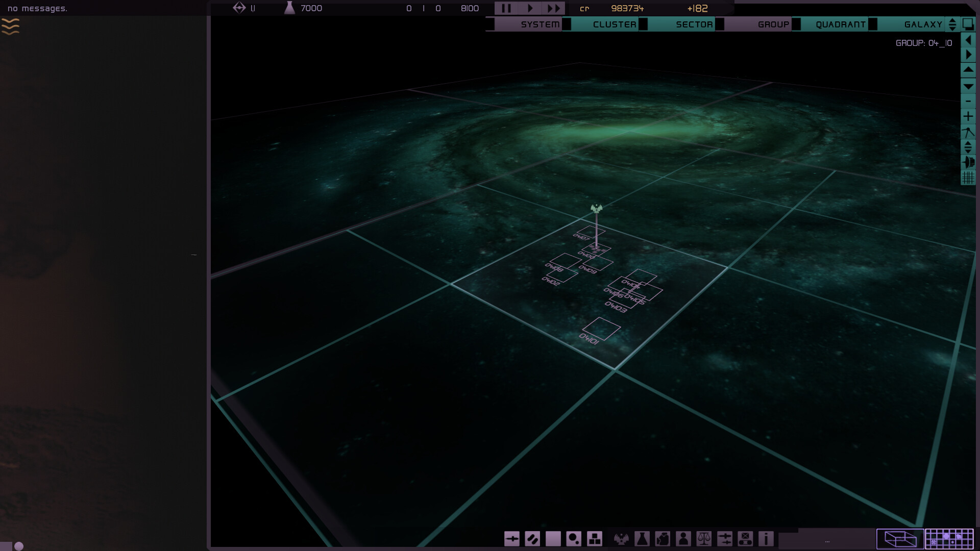
Task: Click the satellite dish scanner icon
Action: click(968, 162)
